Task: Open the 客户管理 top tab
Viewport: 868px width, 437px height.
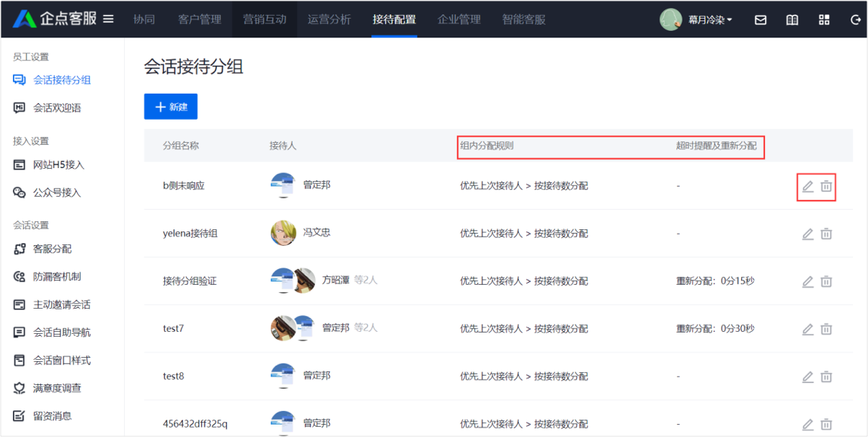Action: tap(200, 19)
